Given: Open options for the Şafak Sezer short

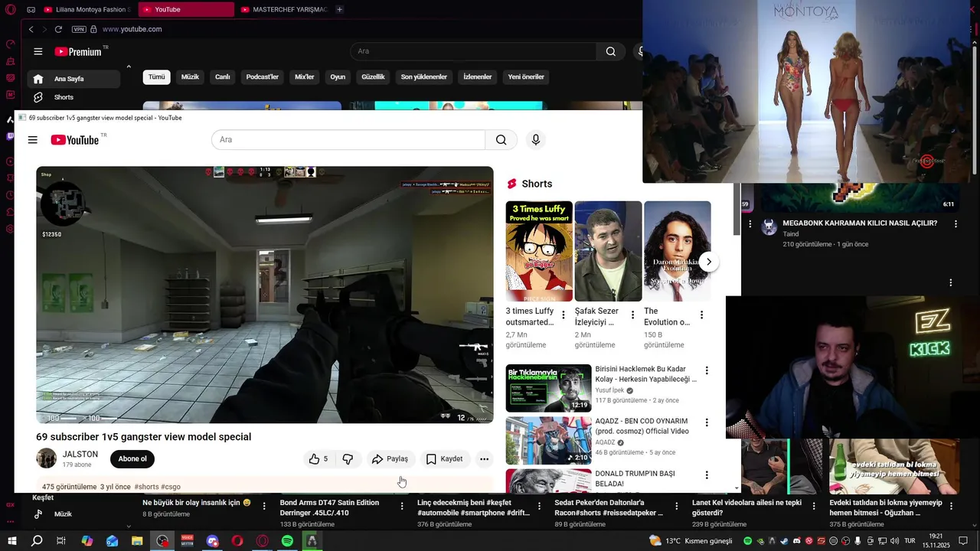Looking at the screenshot, I should (632, 315).
